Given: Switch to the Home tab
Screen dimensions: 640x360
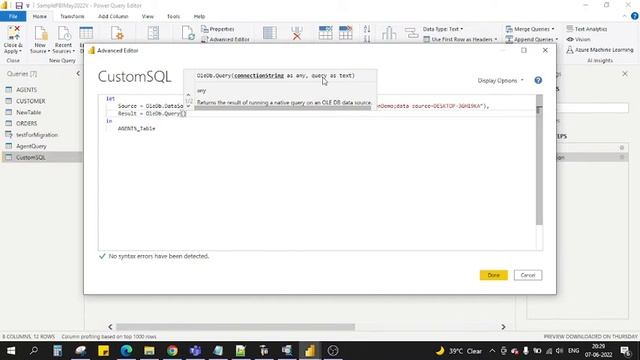Looking at the screenshot, I should 40,16.
